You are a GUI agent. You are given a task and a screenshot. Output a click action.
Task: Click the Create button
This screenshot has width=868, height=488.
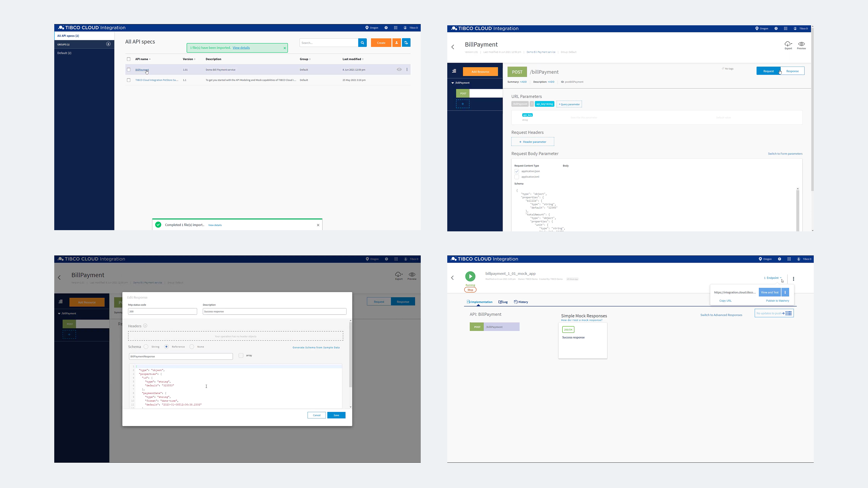381,42
